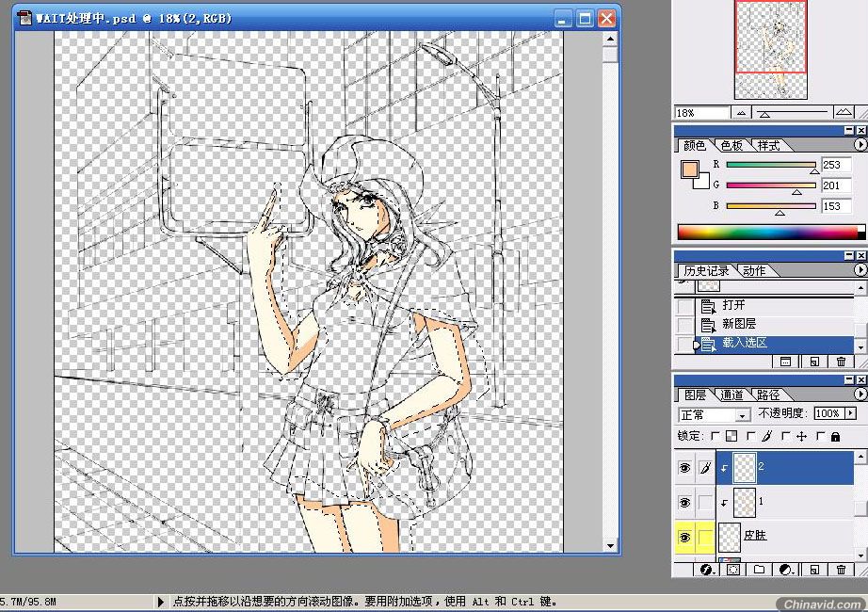Click History list scroll down arrow

(860, 347)
